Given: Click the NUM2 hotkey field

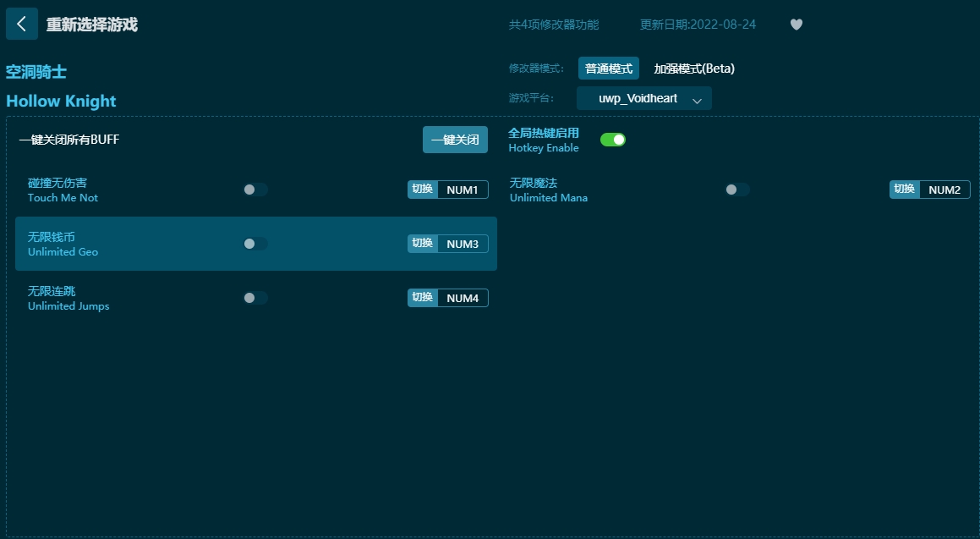Looking at the screenshot, I should (x=944, y=190).
